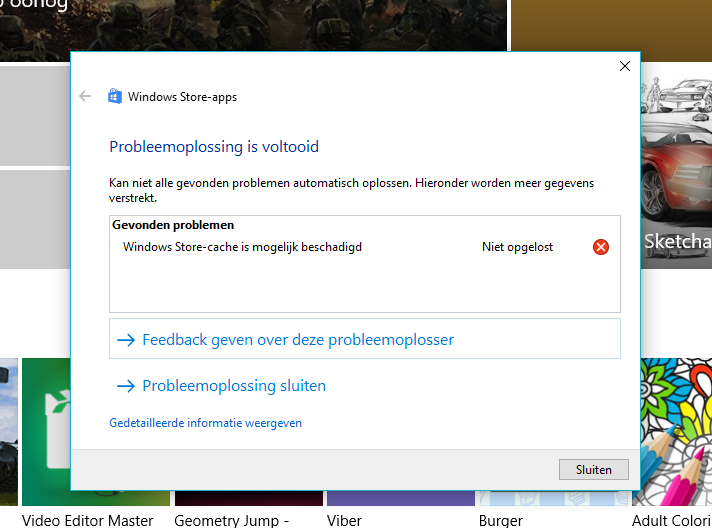
Task: Close the troubleshooter with the X button
Action: 625,66
